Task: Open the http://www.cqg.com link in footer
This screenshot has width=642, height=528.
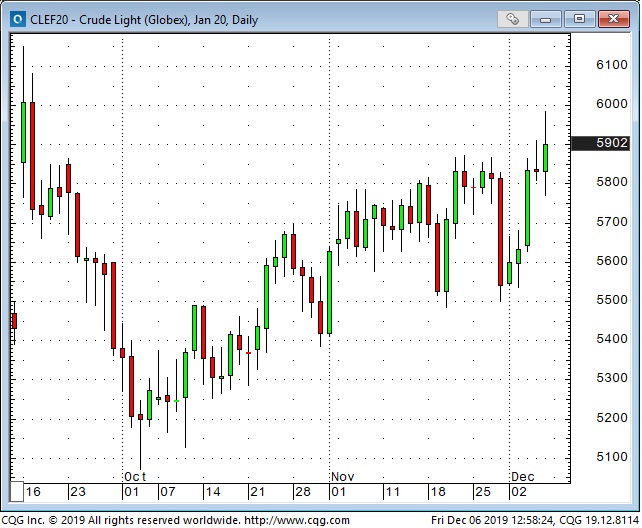Action: coord(297,520)
